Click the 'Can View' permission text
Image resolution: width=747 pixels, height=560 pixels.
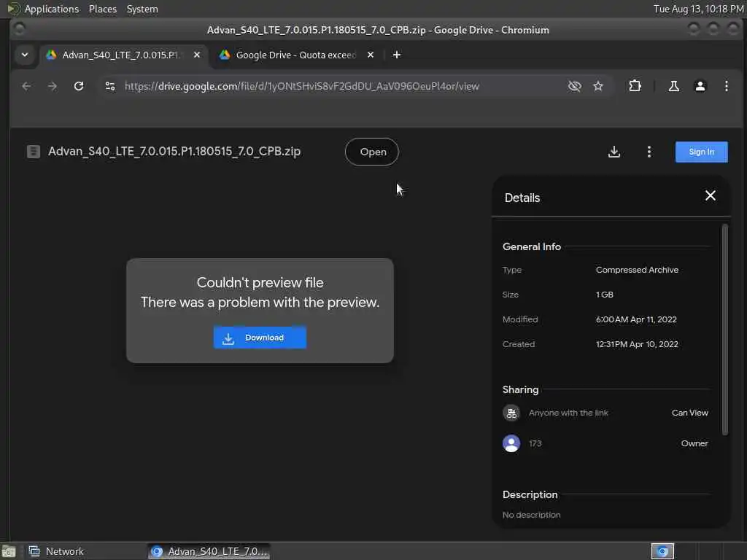[x=690, y=413]
